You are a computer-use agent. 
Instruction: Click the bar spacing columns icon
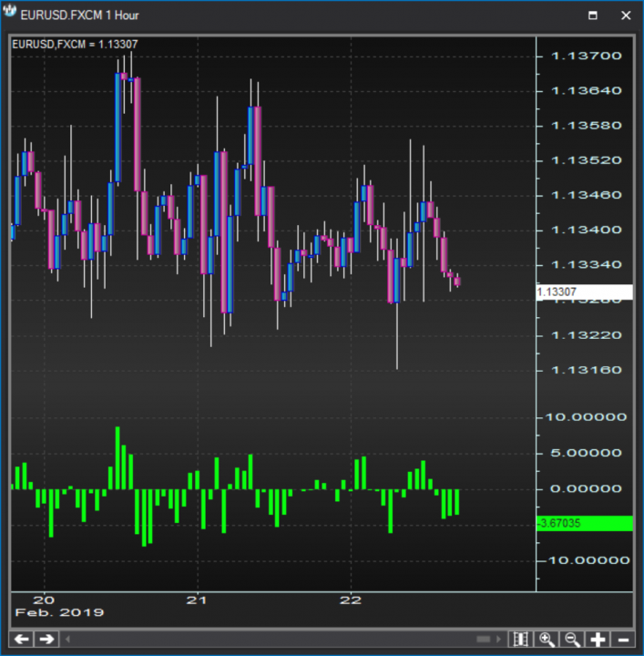(521, 640)
